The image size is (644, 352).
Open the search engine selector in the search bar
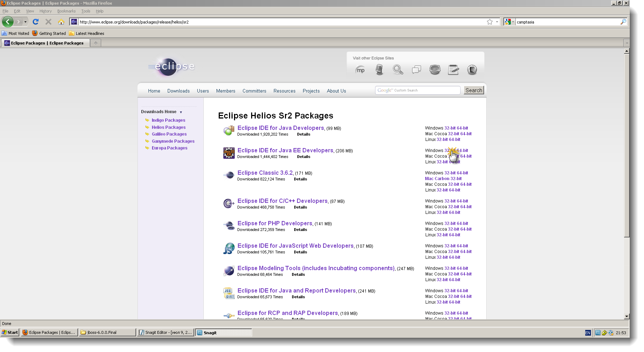510,22
